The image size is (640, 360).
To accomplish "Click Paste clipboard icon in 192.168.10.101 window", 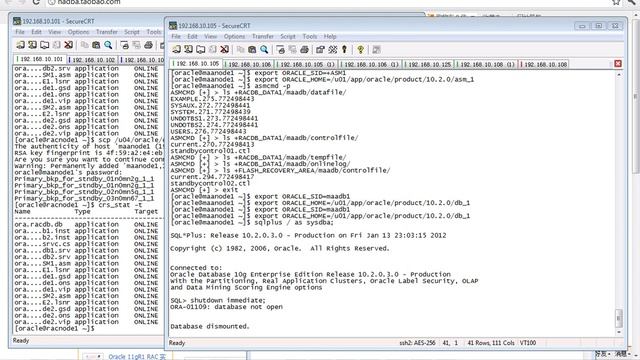I will [x=96, y=45].
